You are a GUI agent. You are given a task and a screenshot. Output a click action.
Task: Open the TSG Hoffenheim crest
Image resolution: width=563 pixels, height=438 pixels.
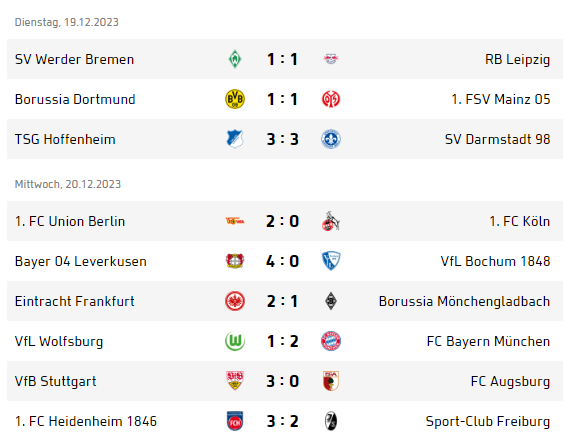tap(235, 139)
